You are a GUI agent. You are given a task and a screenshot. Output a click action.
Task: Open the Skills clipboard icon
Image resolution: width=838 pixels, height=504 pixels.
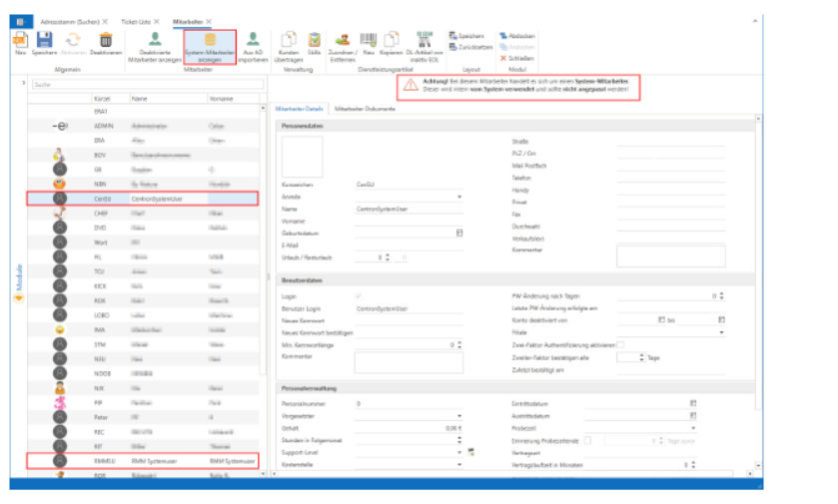(x=315, y=42)
